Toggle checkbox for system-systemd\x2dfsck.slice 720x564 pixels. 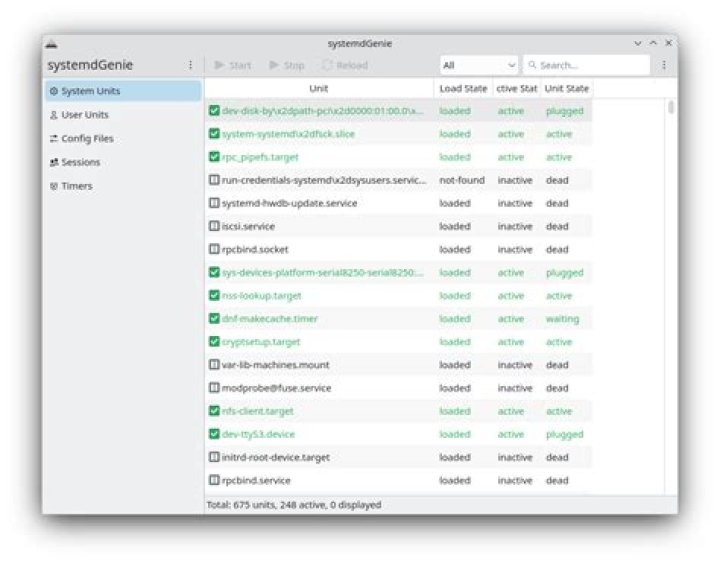coord(214,134)
